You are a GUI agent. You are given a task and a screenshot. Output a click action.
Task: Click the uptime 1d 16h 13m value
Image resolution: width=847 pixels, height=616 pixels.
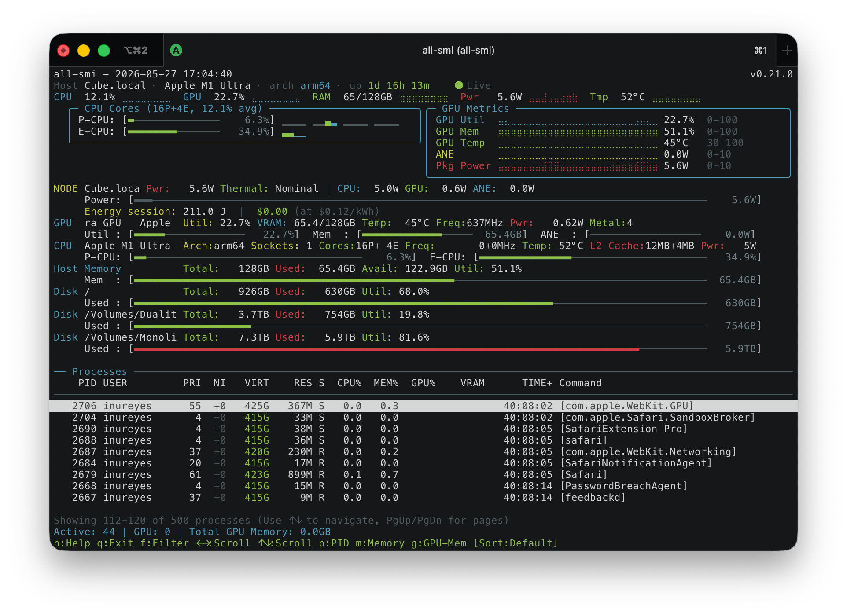(x=398, y=86)
